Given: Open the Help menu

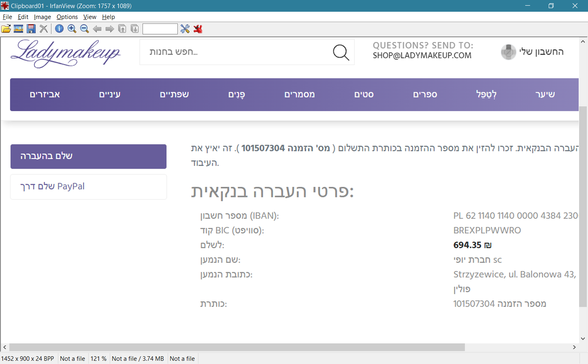Looking at the screenshot, I should click(x=109, y=17).
